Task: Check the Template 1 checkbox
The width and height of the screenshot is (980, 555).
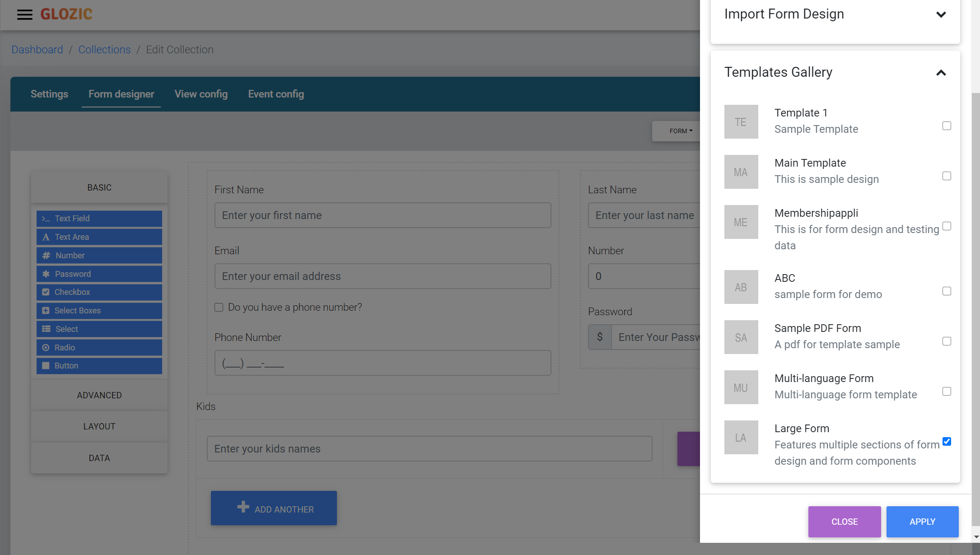Action: click(947, 126)
